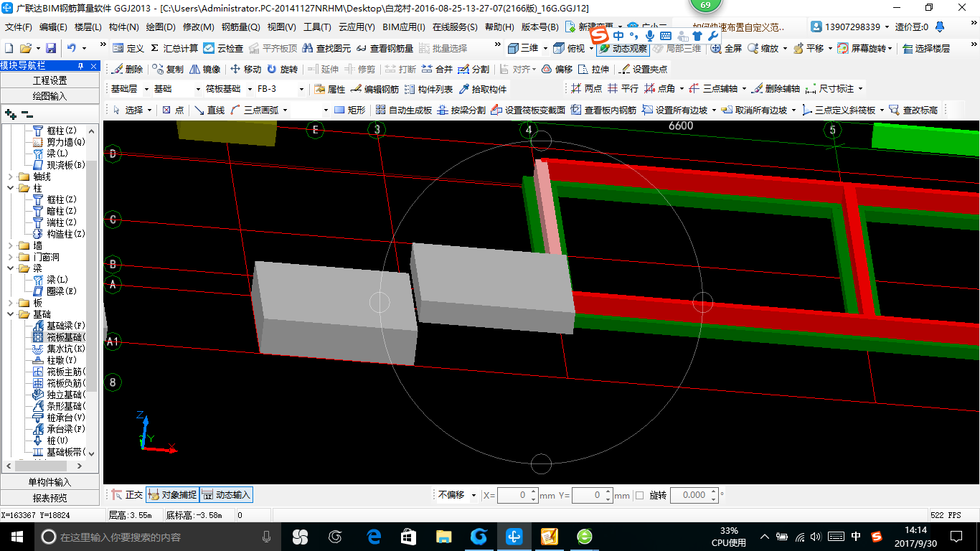Click 全屏 fullscreen view
The width and height of the screenshot is (980, 551).
point(726,48)
